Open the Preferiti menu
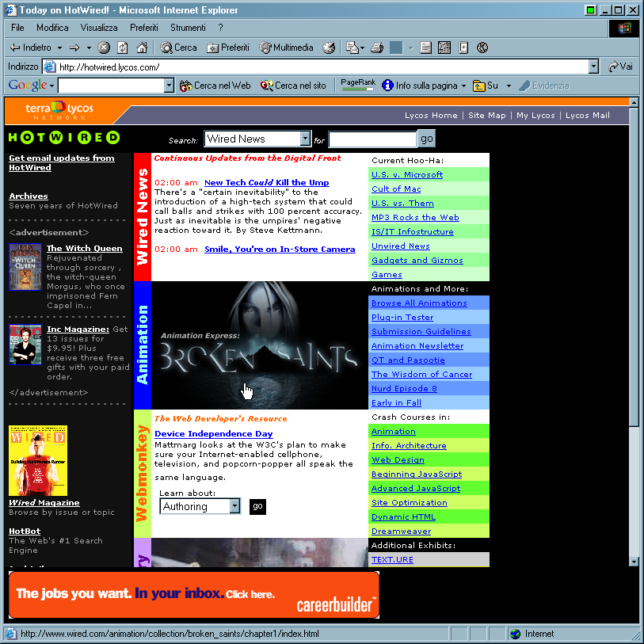This screenshot has width=644, height=644. coord(143,28)
